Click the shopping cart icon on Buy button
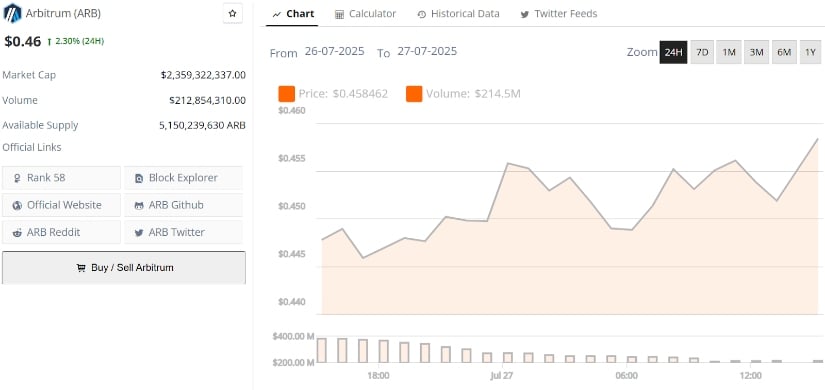Screen dimensions: 825x390 pos(81,268)
